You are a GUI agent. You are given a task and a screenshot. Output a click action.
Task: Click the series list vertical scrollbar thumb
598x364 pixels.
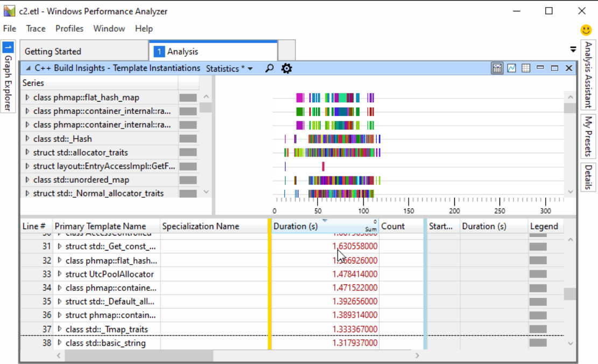point(206,108)
